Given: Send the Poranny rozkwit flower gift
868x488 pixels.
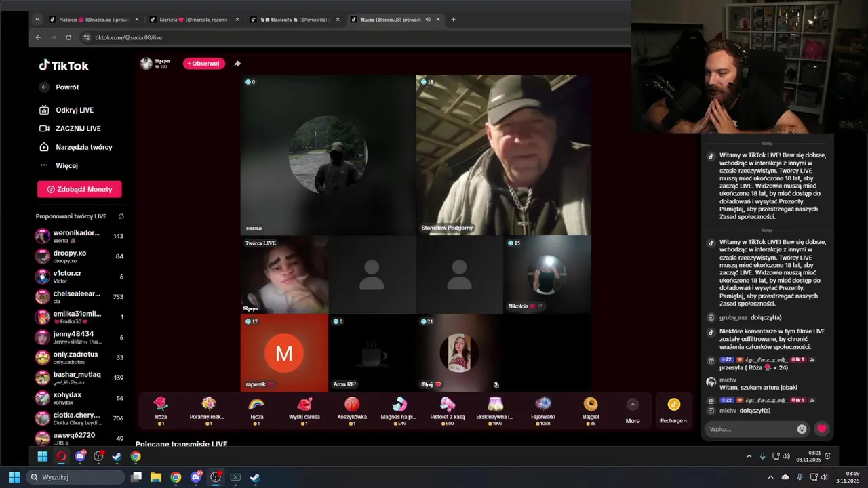Looking at the screenshot, I should coord(208,411).
